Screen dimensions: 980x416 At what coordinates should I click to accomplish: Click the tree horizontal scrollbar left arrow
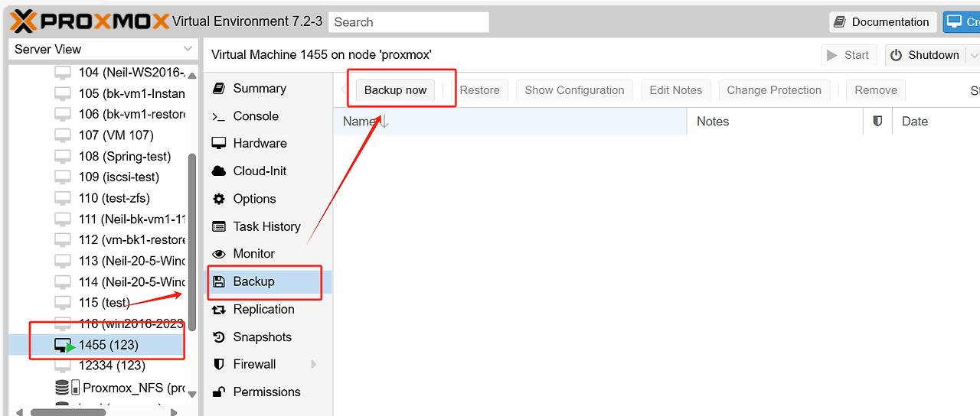coord(19,411)
